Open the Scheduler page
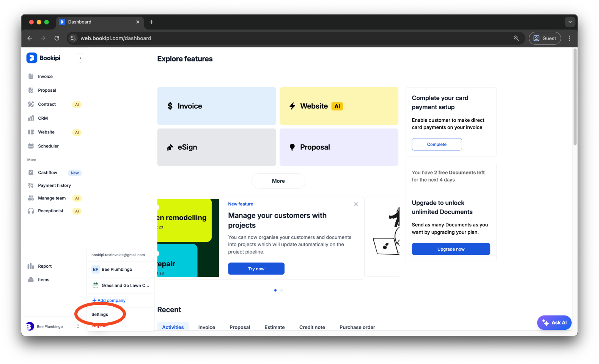This screenshot has height=364, width=599. coord(48,146)
